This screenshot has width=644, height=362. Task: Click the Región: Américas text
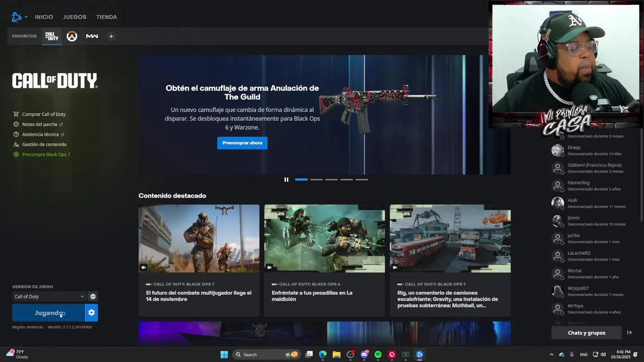[28, 327]
